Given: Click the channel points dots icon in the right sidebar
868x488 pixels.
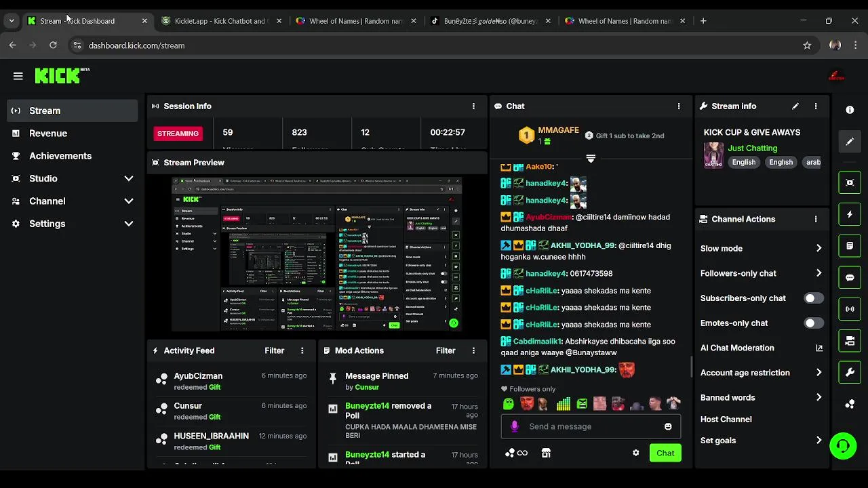Looking at the screenshot, I should click(x=850, y=404).
